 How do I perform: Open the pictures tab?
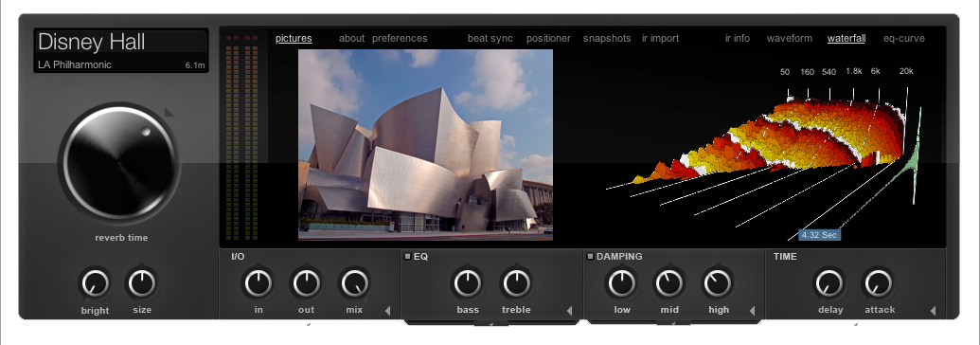pyautogui.click(x=294, y=38)
